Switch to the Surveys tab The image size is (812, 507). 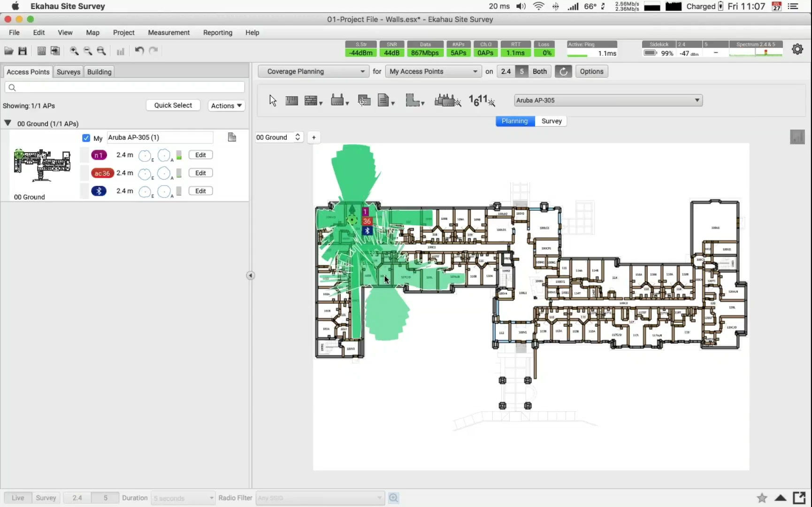69,72
